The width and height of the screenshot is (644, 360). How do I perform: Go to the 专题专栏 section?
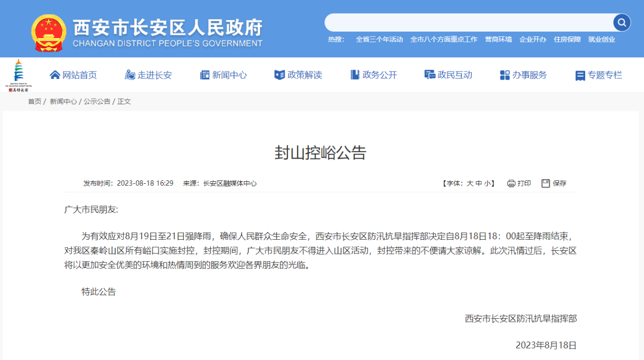599,75
